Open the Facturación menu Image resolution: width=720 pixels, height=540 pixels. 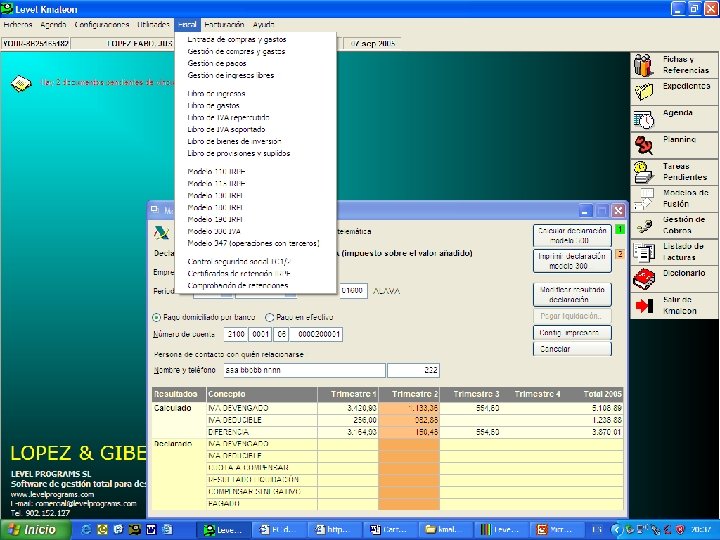[x=224, y=25]
